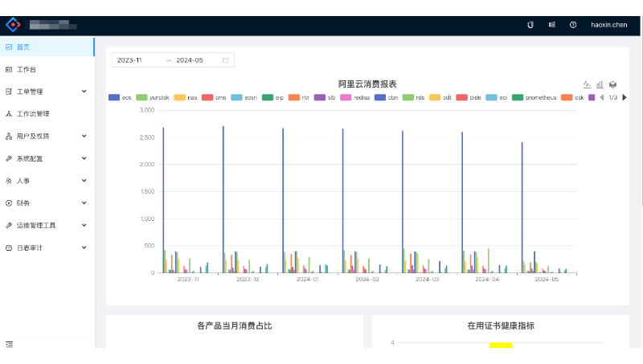643x364 pixels.
Task: Click the 工作流管理 sidebar icon
Action: point(9,114)
